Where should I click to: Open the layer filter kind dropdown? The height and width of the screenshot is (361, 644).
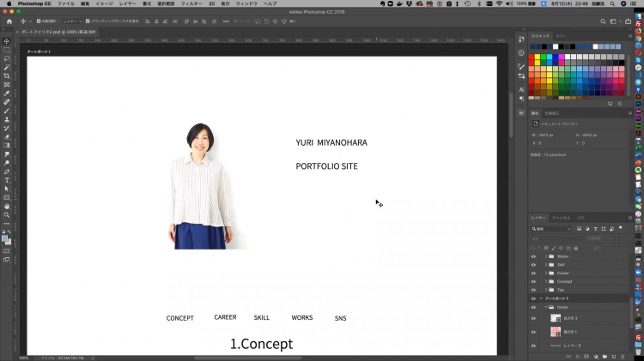[555, 229]
